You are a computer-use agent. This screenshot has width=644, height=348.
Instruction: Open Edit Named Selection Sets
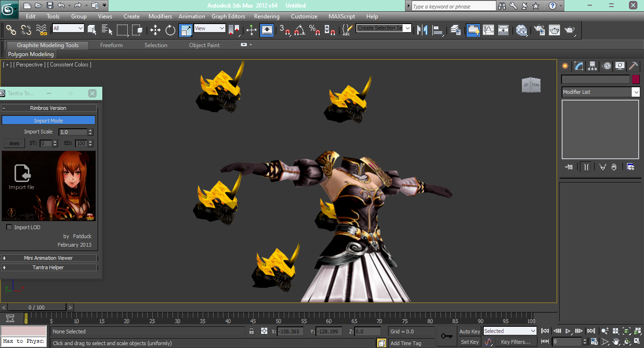[347, 30]
